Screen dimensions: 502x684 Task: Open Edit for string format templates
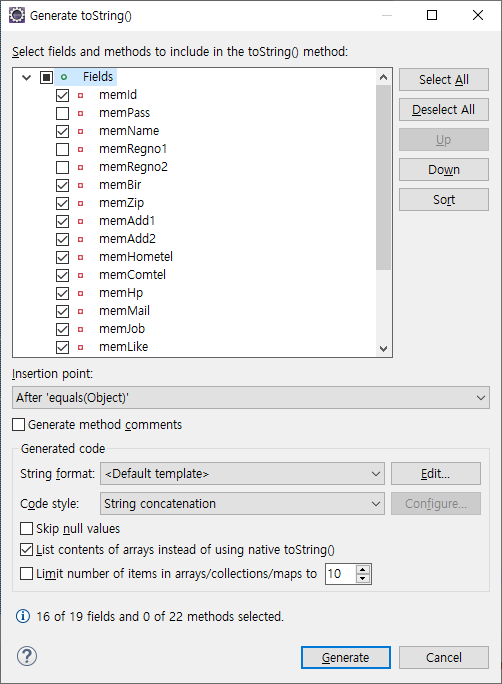(x=436, y=474)
